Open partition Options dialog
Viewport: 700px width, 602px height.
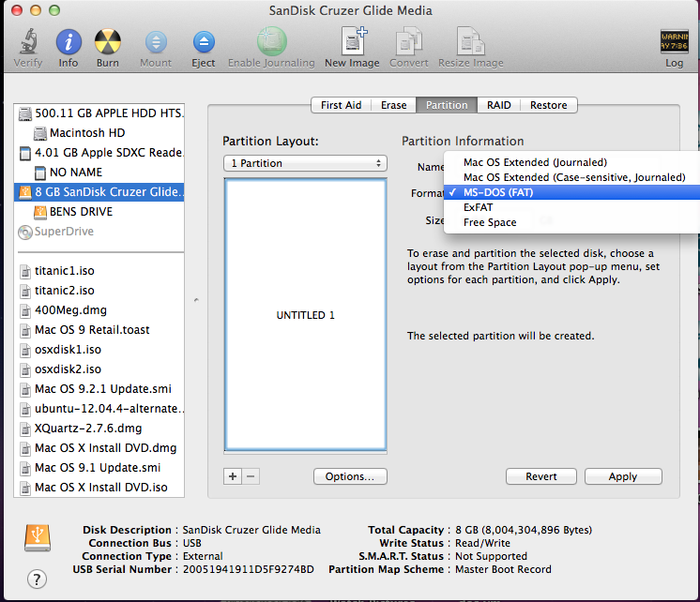click(350, 476)
